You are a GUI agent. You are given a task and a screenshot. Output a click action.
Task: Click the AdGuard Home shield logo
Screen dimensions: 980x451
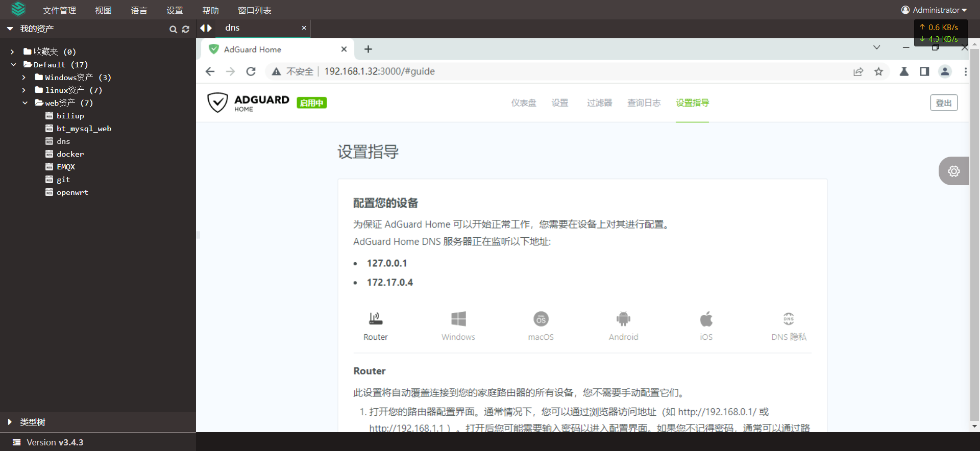click(217, 103)
